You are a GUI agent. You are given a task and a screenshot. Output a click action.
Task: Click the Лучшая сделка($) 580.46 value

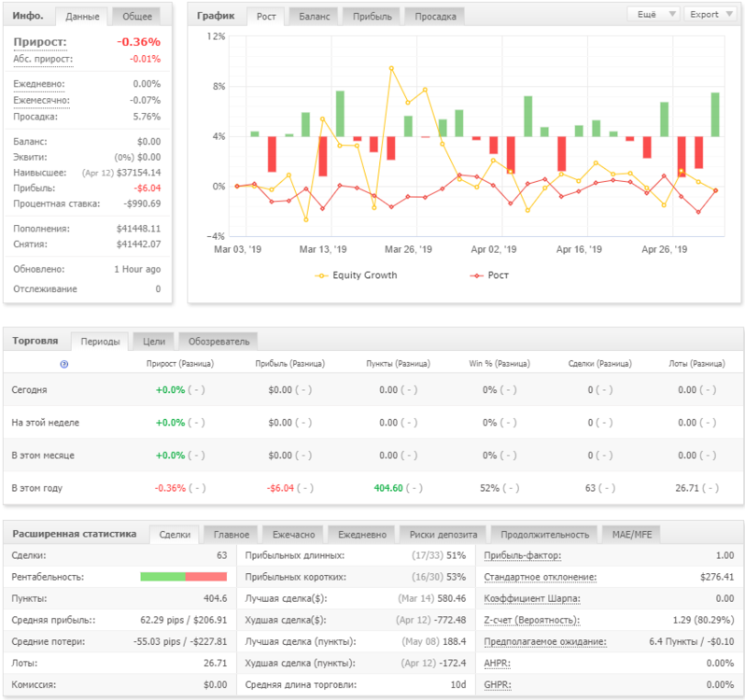[x=451, y=598]
